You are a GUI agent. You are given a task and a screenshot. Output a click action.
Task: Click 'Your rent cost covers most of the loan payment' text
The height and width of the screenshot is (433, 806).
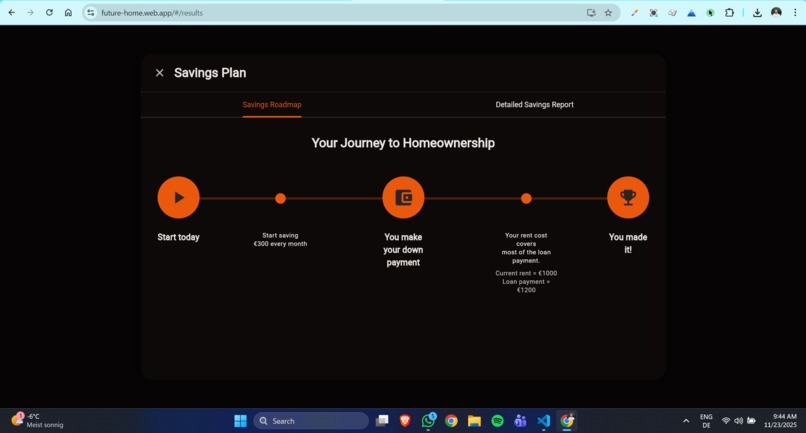(526, 248)
